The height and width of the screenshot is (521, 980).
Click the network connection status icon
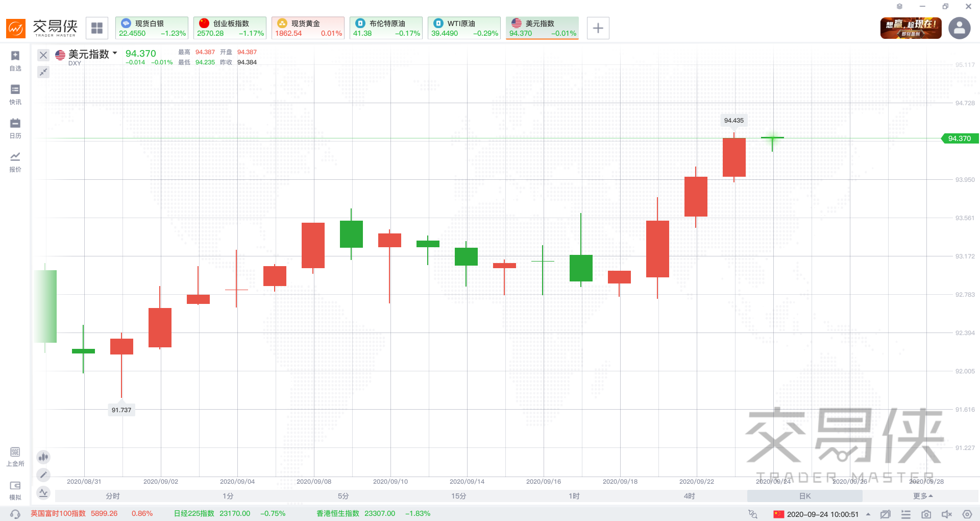pyautogui.click(x=753, y=514)
